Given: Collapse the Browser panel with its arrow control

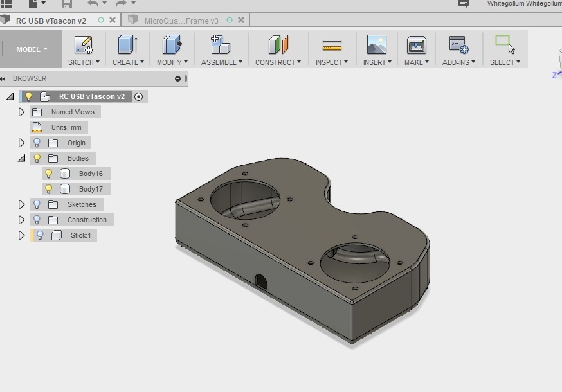Looking at the screenshot, I should click(x=7, y=78).
